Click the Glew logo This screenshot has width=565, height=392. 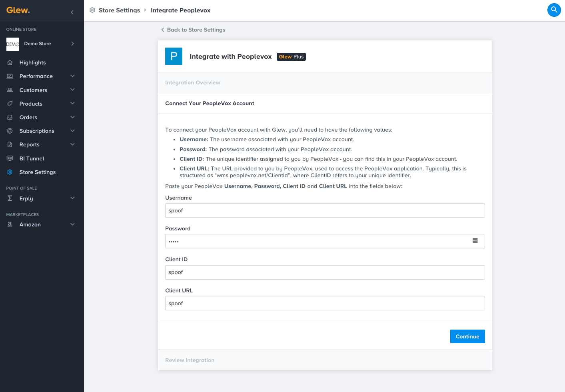[x=18, y=10]
